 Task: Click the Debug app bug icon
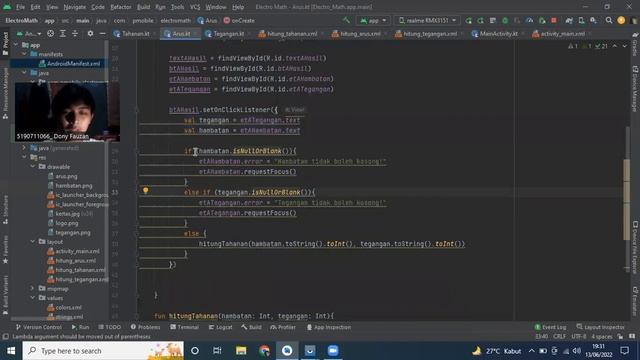[x=505, y=20]
